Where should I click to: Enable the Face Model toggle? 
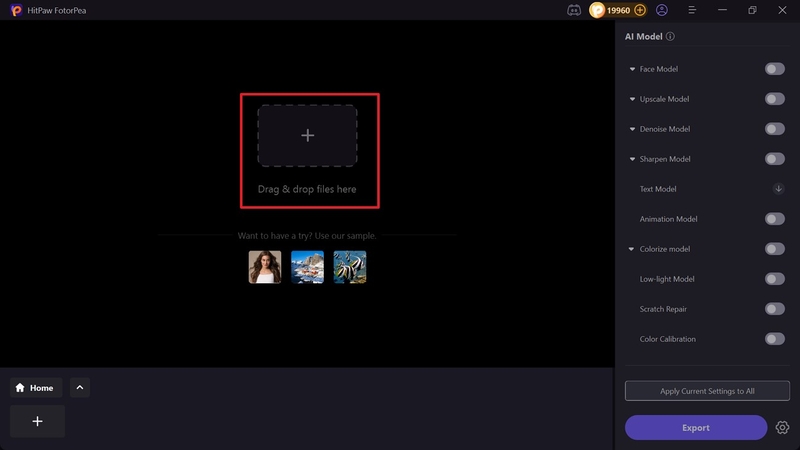774,69
